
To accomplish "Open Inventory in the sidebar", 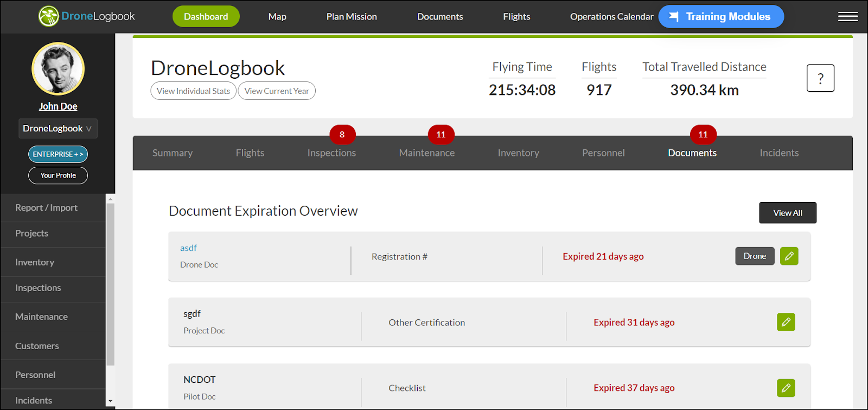I will click(53, 262).
